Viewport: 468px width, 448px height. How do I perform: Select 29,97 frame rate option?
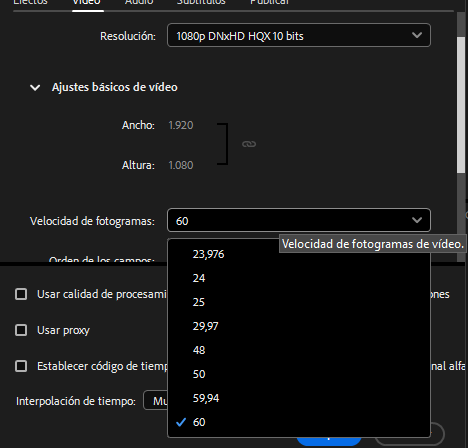pyautogui.click(x=299, y=326)
